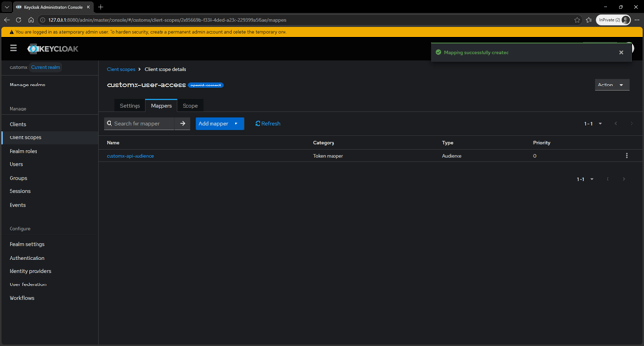Click the Audience type cell
The width and height of the screenshot is (644, 346).
[x=452, y=156]
